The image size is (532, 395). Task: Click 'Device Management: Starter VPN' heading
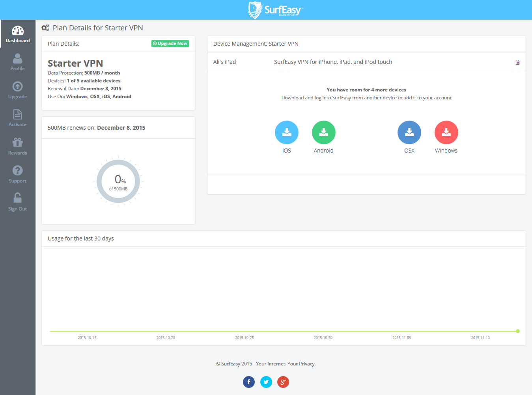coord(256,44)
